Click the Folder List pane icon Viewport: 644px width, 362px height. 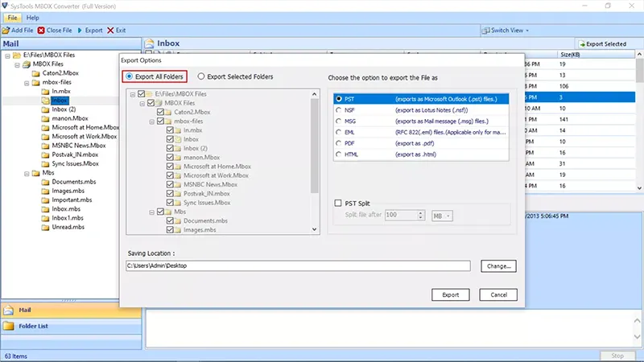[x=9, y=326]
